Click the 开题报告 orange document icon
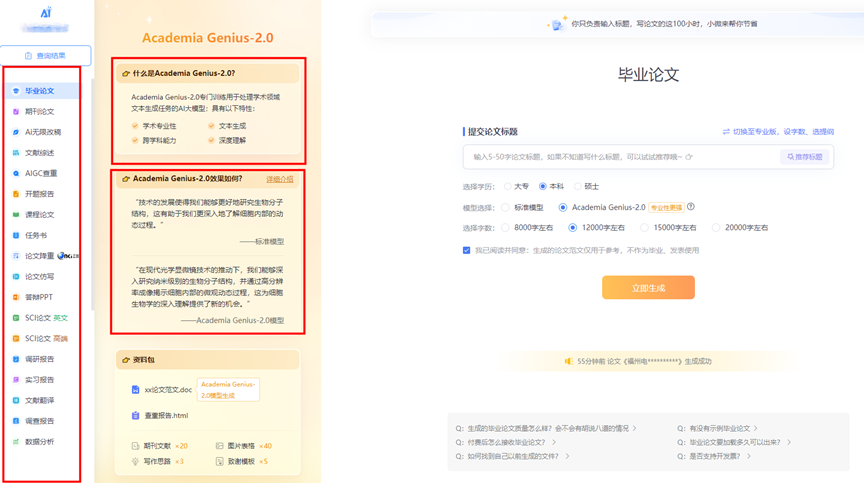This screenshot has width=864, height=483. coord(16,194)
